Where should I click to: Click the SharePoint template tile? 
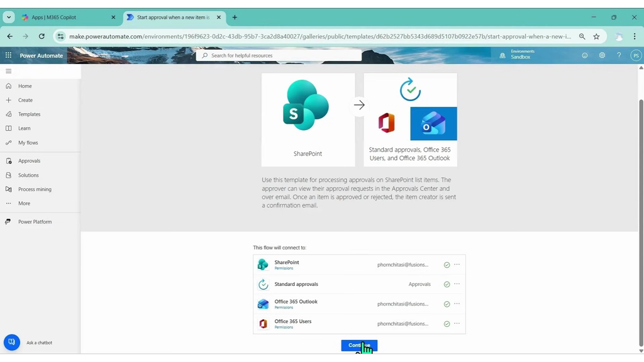pyautogui.click(x=308, y=120)
